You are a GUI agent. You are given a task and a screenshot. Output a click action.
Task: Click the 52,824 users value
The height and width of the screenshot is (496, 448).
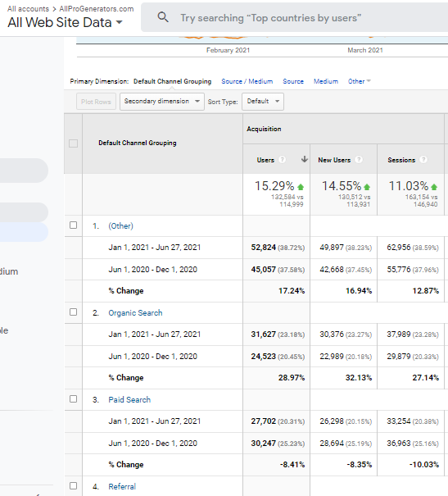(264, 248)
